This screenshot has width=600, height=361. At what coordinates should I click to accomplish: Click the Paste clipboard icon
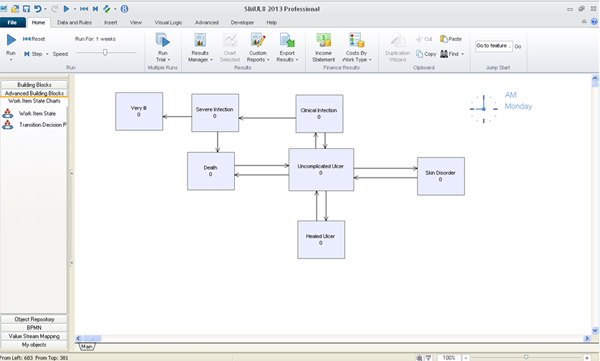coord(443,39)
